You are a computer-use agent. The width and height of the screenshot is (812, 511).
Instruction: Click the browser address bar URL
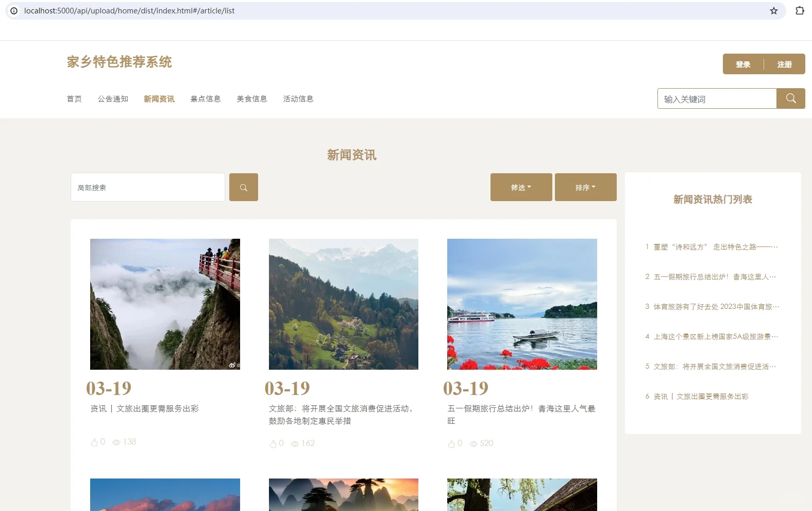(x=129, y=11)
